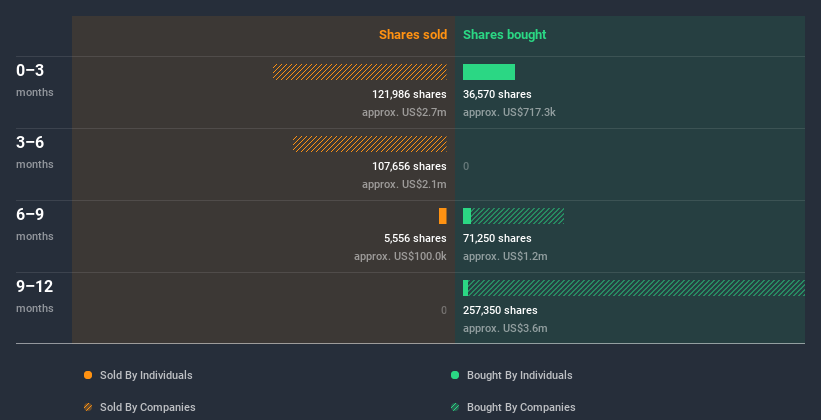Click 'approx. US$1.2m' text

505,256
